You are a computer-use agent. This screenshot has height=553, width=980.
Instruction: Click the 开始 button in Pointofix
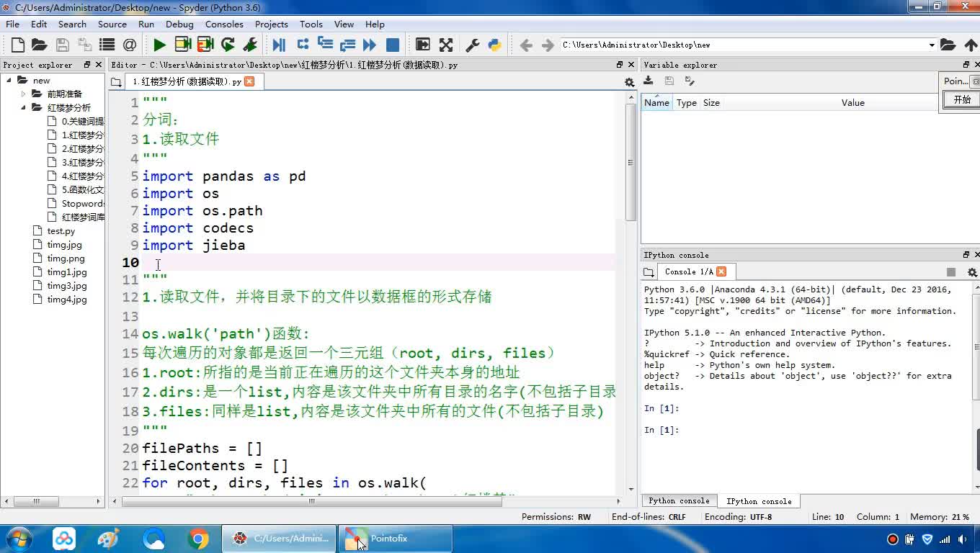point(962,99)
